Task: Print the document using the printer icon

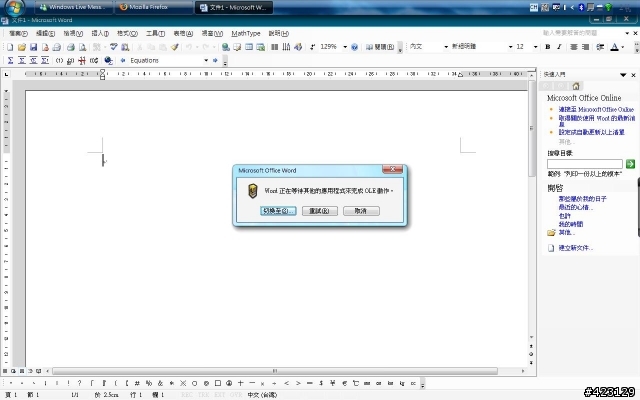Action: [x=71, y=47]
